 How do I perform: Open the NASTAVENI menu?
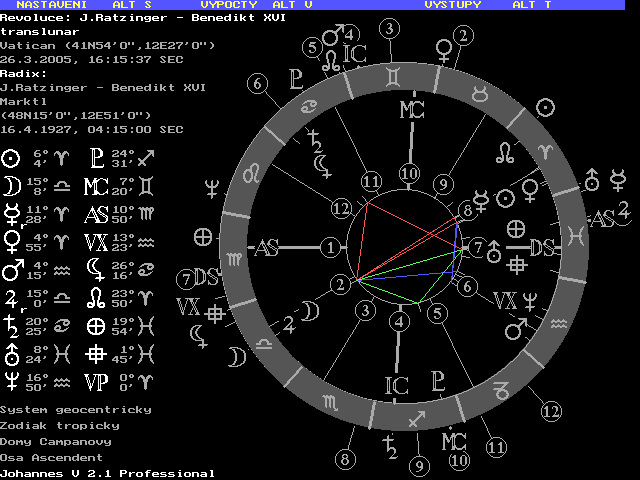click(48, 5)
